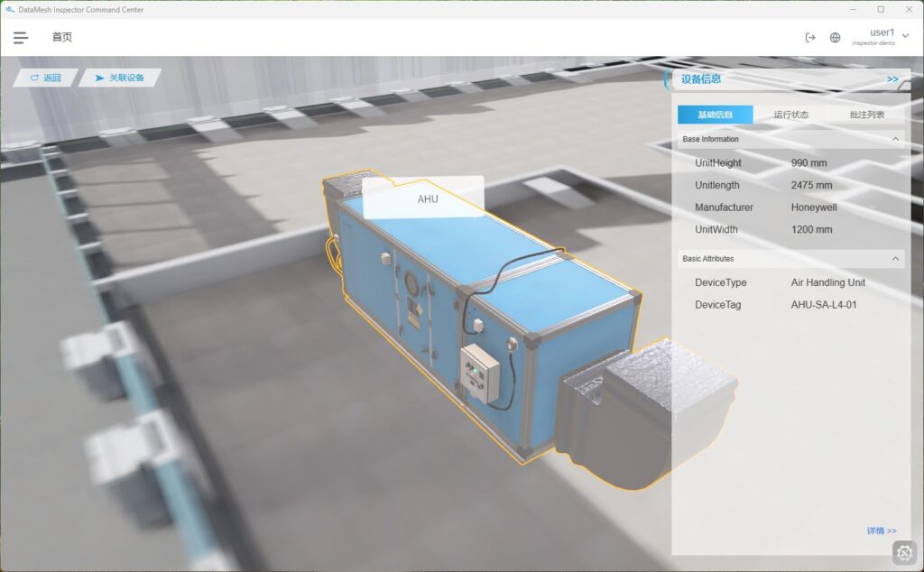
Task: Click the 首页 home breadcrumb
Action: [61, 38]
